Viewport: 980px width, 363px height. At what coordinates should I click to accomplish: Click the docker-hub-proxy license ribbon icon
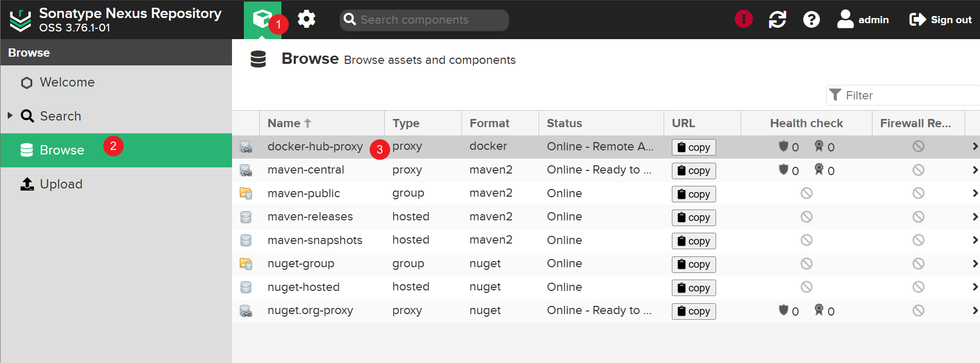tap(819, 146)
